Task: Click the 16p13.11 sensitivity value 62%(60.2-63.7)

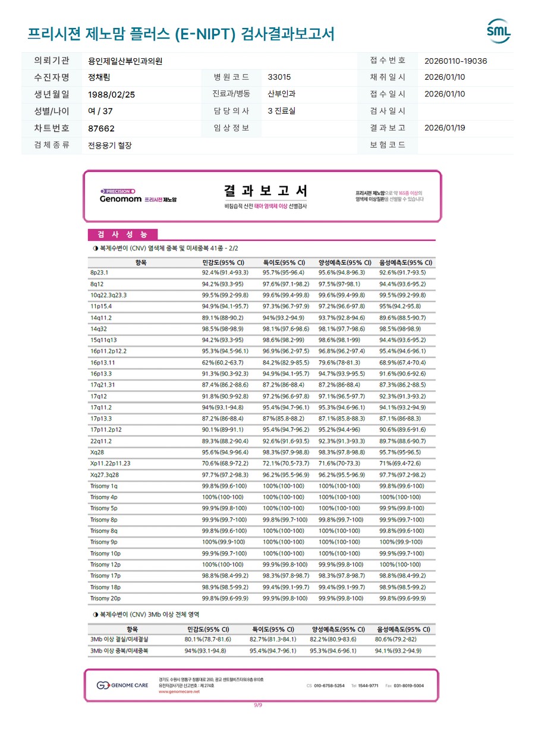Action: (x=222, y=362)
